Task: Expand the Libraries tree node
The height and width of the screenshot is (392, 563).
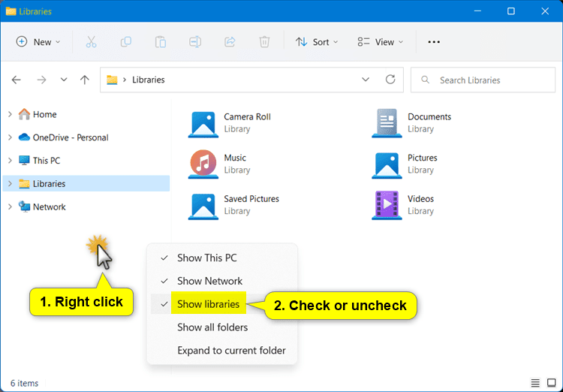Action: pyautogui.click(x=10, y=183)
